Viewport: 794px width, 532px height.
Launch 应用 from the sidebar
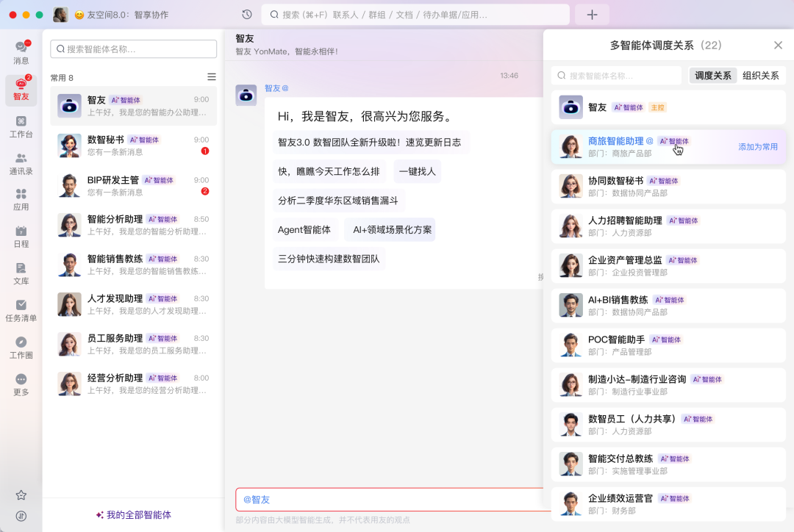click(21, 197)
